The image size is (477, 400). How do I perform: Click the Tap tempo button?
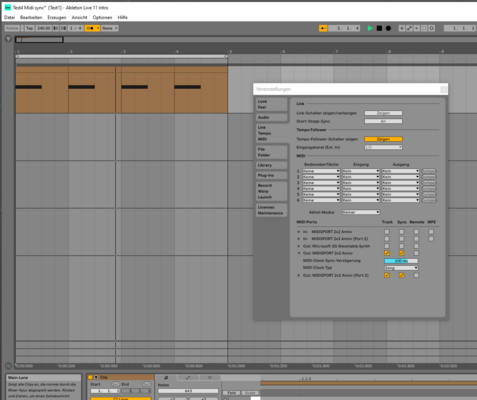click(x=29, y=28)
